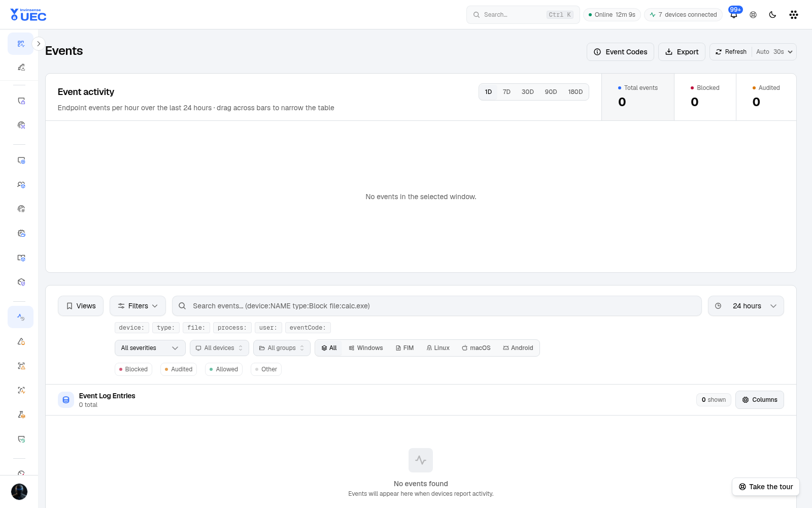Switch chart range to 7D
Image resolution: width=812 pixels, height=508 pixels.
506,92
